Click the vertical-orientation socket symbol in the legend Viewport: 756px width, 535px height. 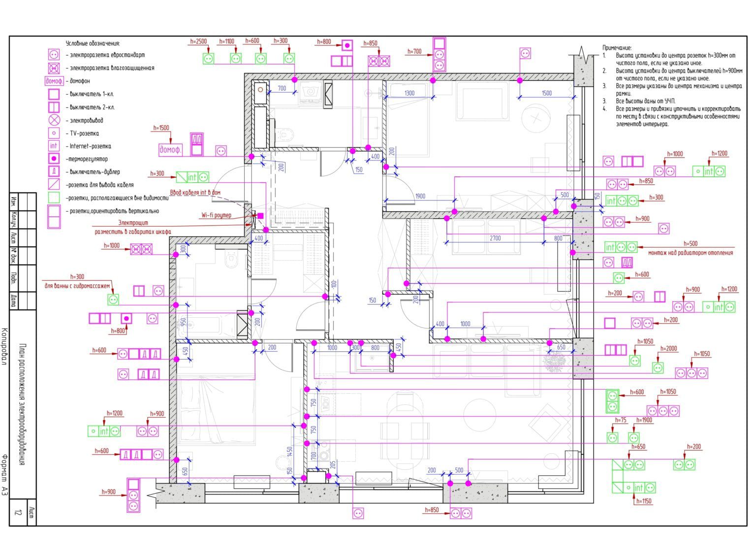[54, 217]
